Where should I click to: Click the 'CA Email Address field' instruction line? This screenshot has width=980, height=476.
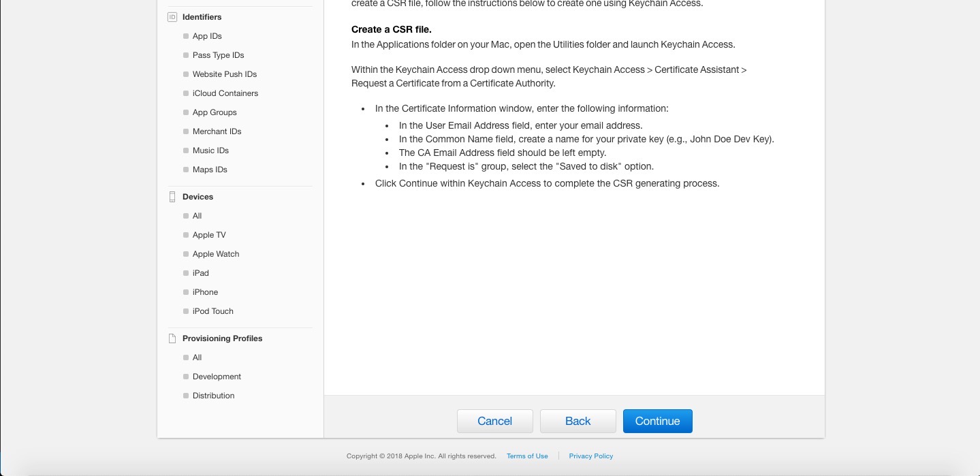click(x=503, y=153)
